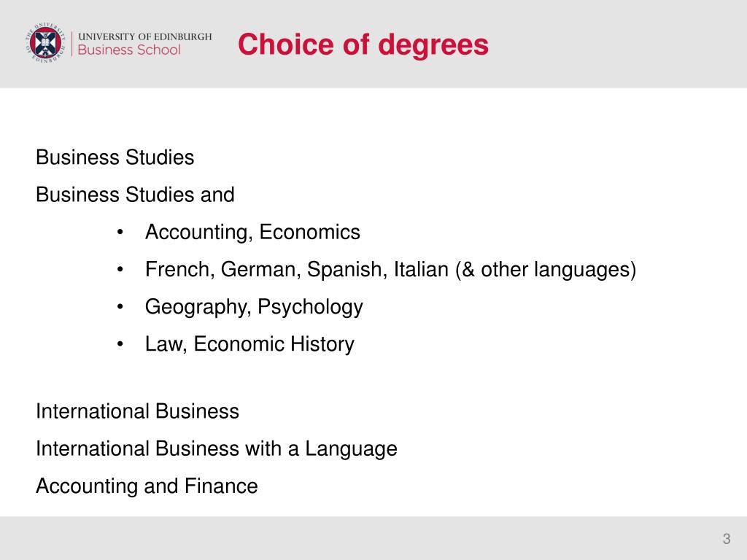
Task: Click the 'Business School' logo text
Action: coord(129,50)
